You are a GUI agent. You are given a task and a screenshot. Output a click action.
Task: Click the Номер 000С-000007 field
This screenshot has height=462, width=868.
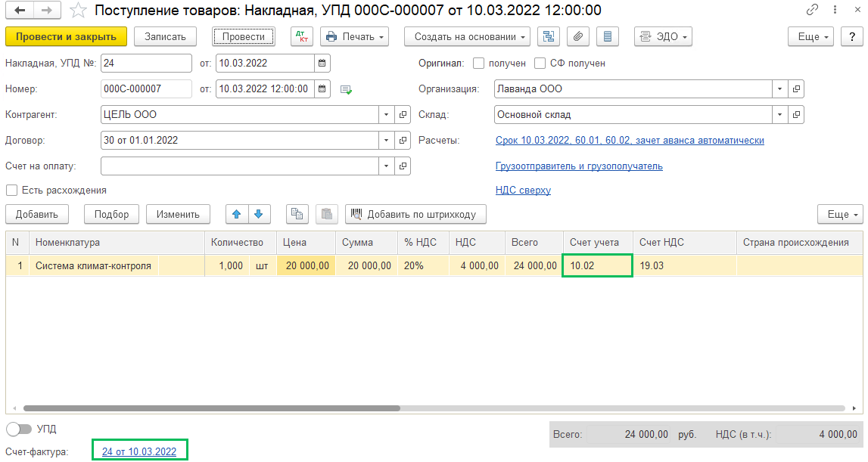[146, 88]
